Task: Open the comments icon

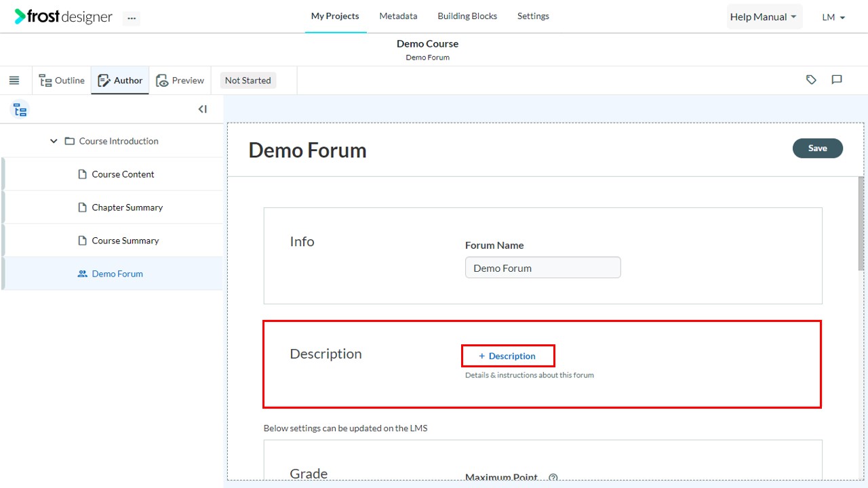Action: tap(837, 80)
